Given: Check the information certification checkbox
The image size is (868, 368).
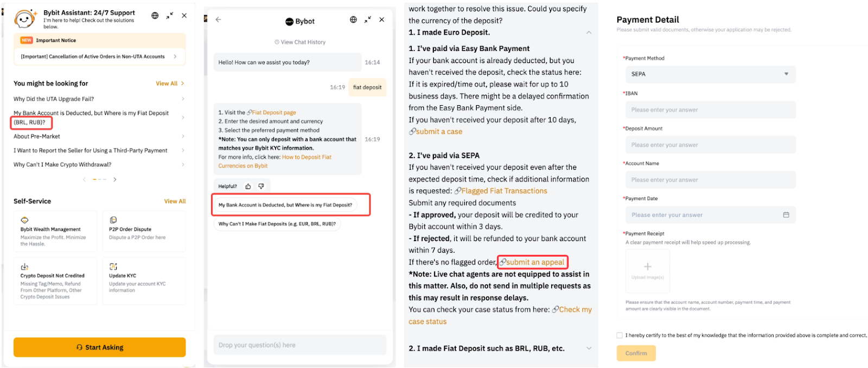Looking at the screenshot, I should point(620,335).
